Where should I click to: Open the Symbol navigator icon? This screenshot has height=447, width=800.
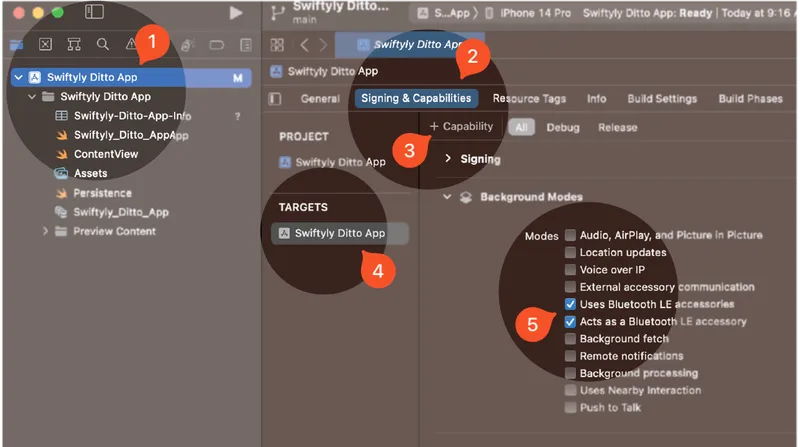tap(74, 45)
